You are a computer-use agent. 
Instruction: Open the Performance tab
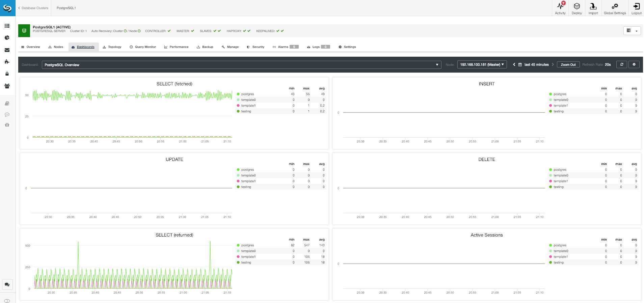(176, 47)
